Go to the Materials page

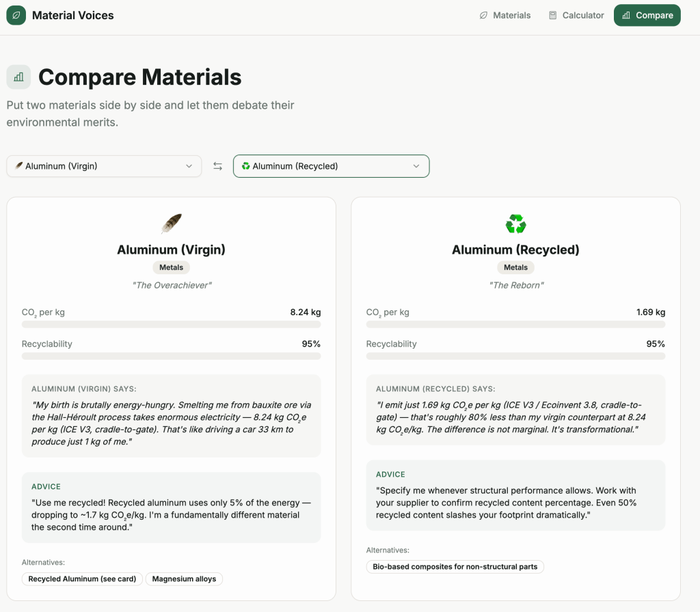(x=504, y=15)
